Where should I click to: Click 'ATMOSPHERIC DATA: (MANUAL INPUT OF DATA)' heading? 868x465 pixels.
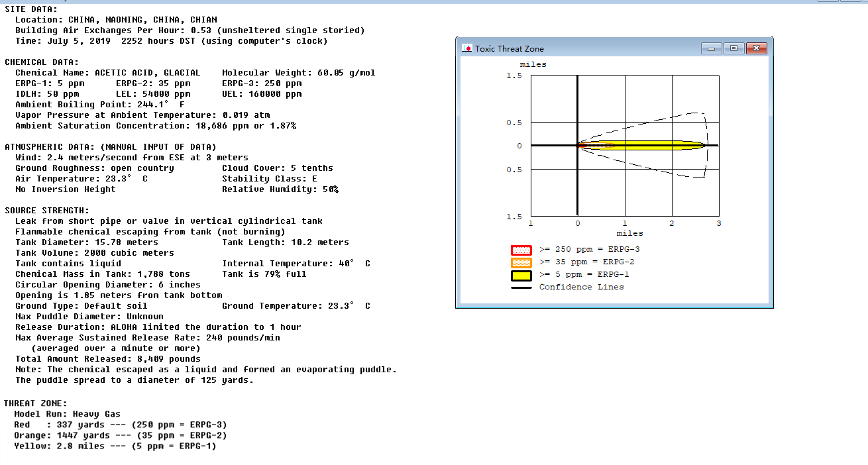click(x=111, y=147)
